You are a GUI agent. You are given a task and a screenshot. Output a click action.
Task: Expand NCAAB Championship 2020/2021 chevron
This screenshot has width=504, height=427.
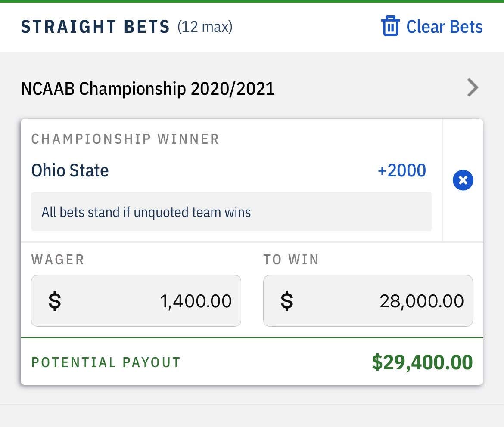pyautogui.click(x=473, y=87)
